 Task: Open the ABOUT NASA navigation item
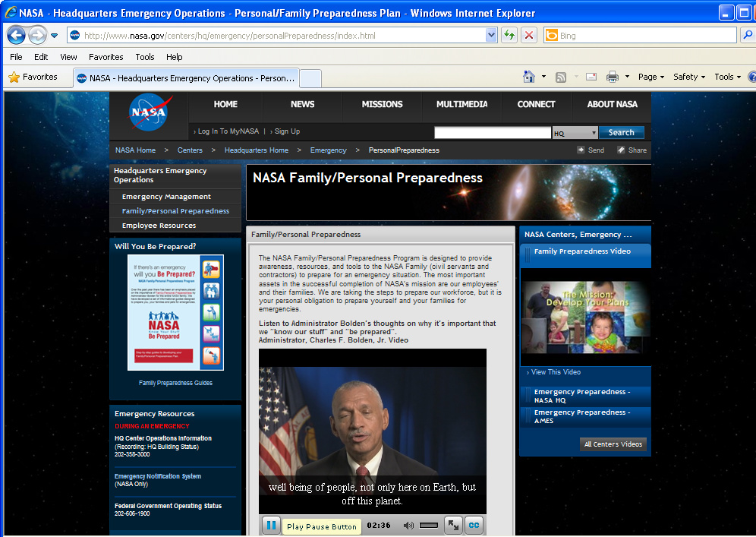(x=612, y=104)
